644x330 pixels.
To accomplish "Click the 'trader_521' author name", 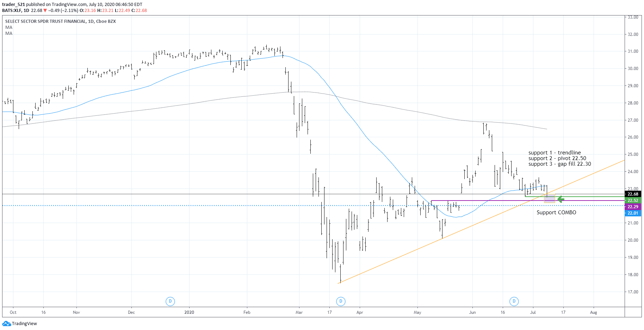I will 13,5.
